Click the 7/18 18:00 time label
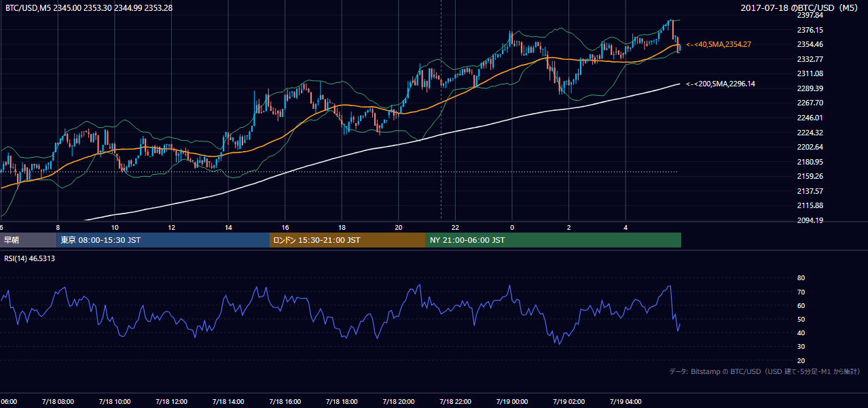Image resolution: width=868 pixels, height=408 pixels. pos(342,401)
